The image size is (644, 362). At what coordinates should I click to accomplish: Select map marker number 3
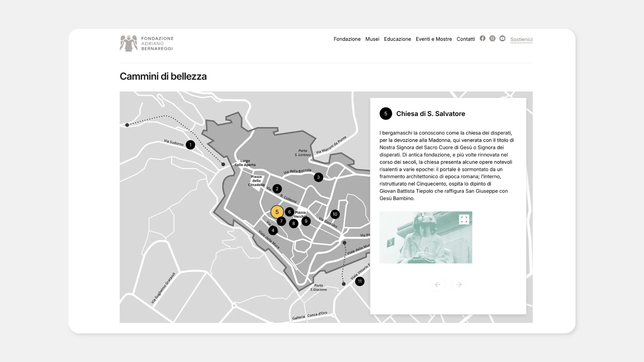(x=318, y=177)
